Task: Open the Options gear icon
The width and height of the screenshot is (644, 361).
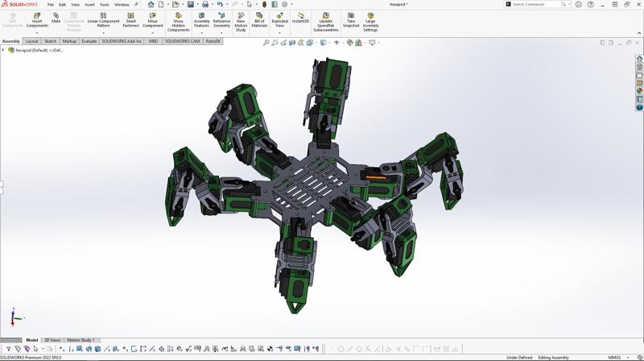Action: (284, 5)
